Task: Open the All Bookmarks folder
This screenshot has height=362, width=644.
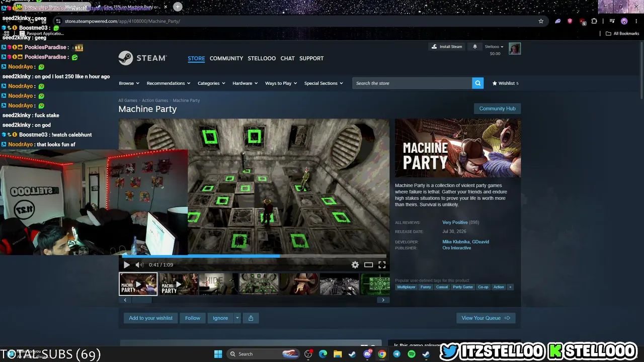Action: 622,34
